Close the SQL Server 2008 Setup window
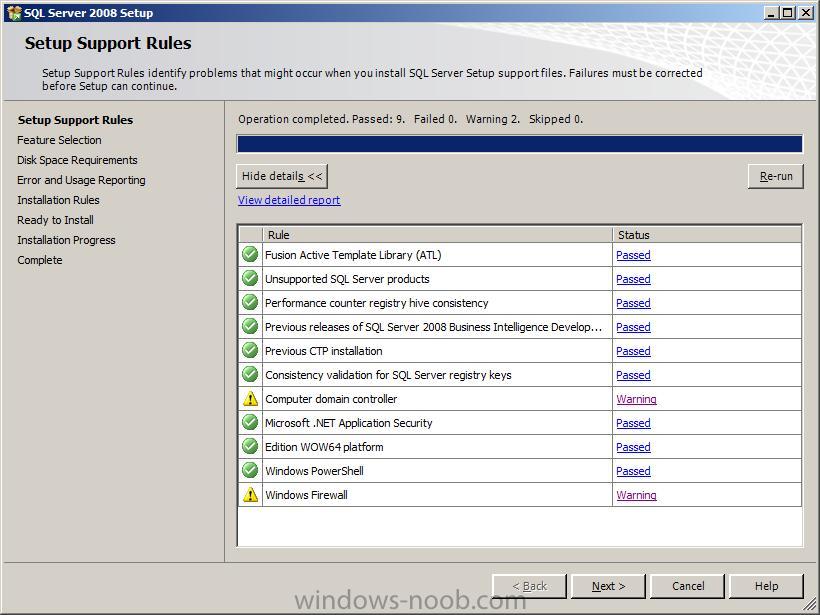The height and width of the screenshot is (615, 820). pyautogui.click(x=806, y=13)
